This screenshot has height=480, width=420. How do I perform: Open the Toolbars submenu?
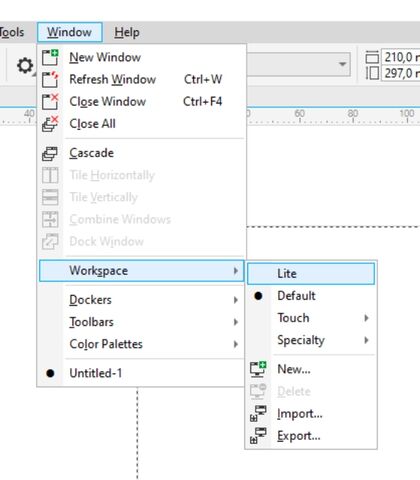tap(142, 322)
